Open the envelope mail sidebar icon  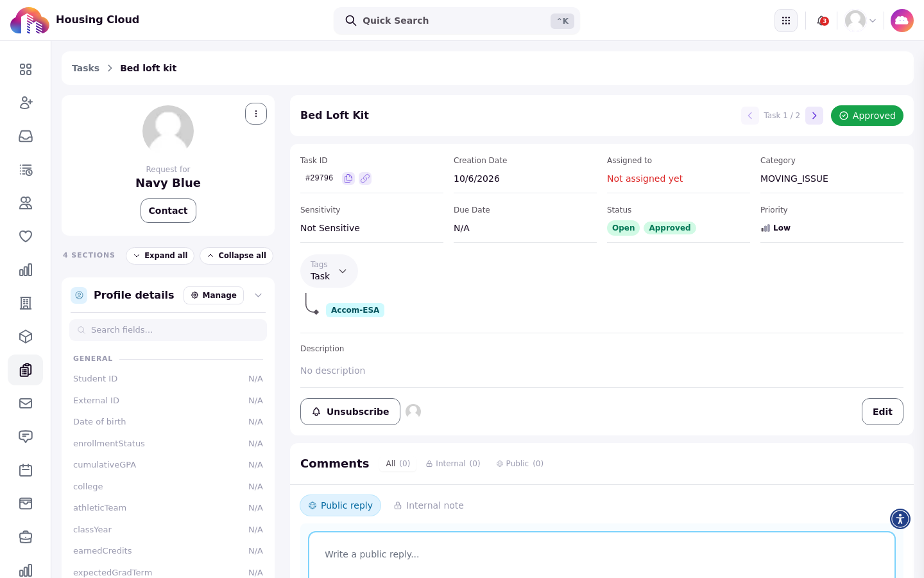[x=26, y=403]
